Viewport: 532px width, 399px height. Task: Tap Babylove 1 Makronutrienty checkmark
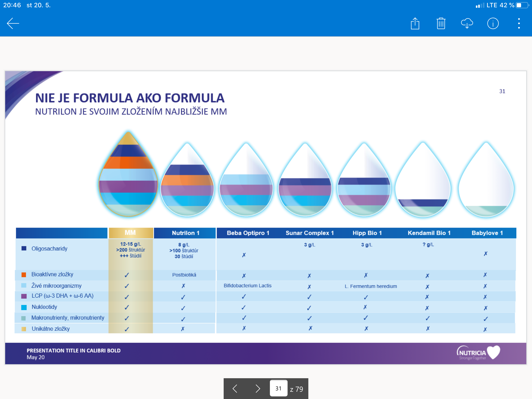pyautogui.click(x=486, y=319)
